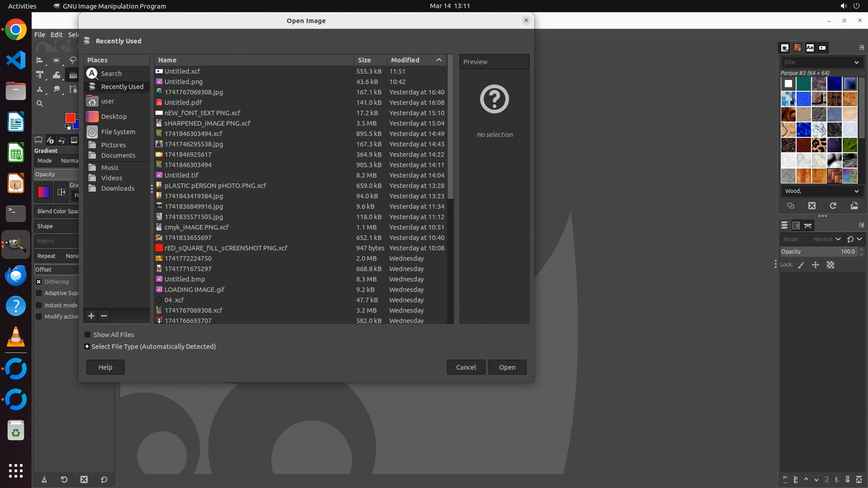Sort files by the Modified column

(x=405, y=60)
